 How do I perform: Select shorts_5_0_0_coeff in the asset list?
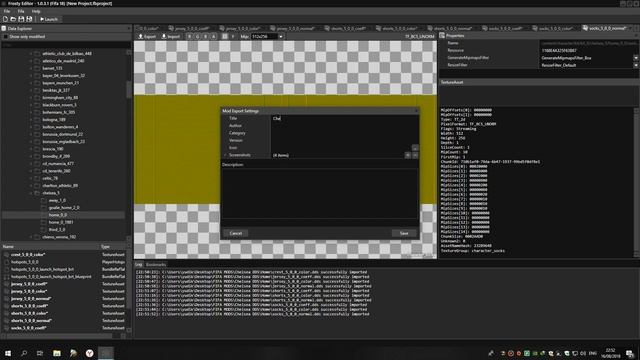coord(29,306)
